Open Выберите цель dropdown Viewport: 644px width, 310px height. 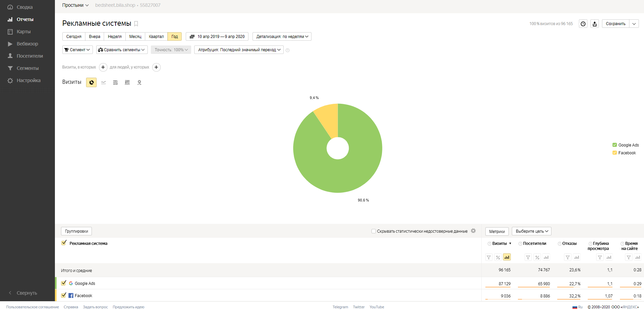[x=531, y=231]
